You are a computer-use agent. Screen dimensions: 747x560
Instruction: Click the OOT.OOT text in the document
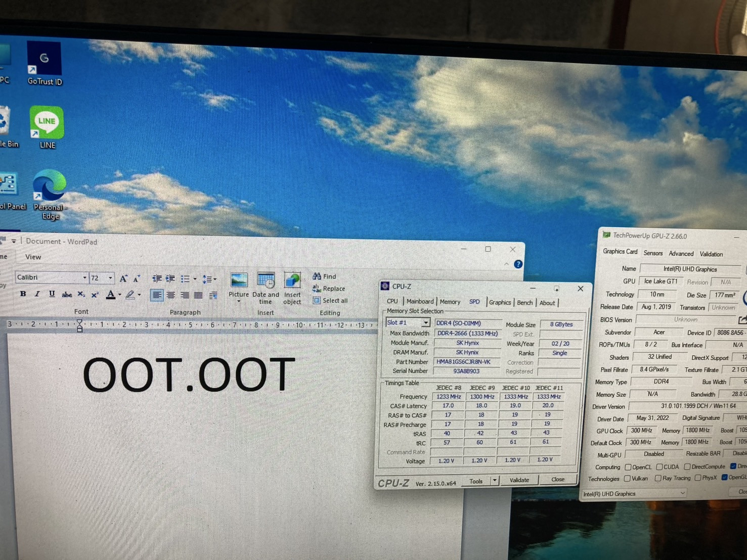pyautogui.click(x=188, y=375)
